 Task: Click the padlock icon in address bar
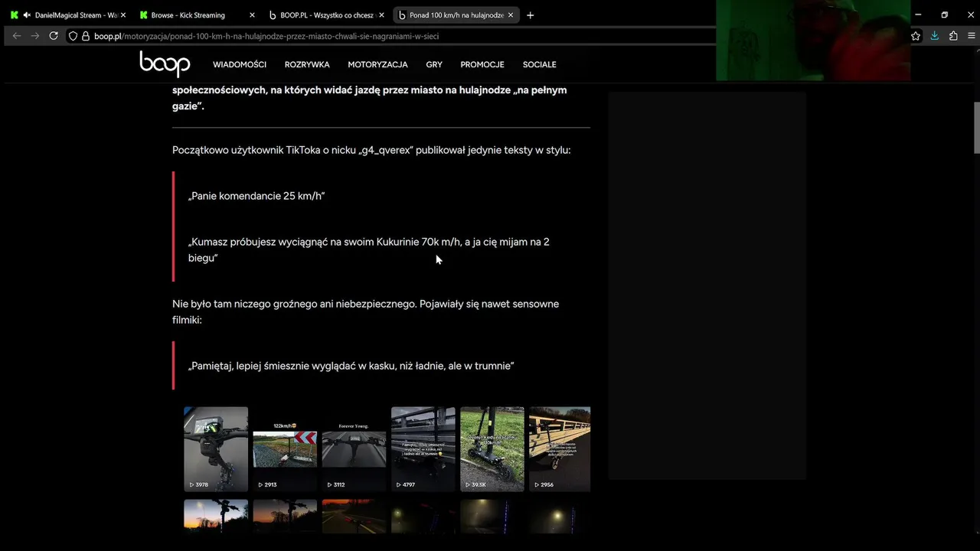pyautogui.click(x=86, y=36)
